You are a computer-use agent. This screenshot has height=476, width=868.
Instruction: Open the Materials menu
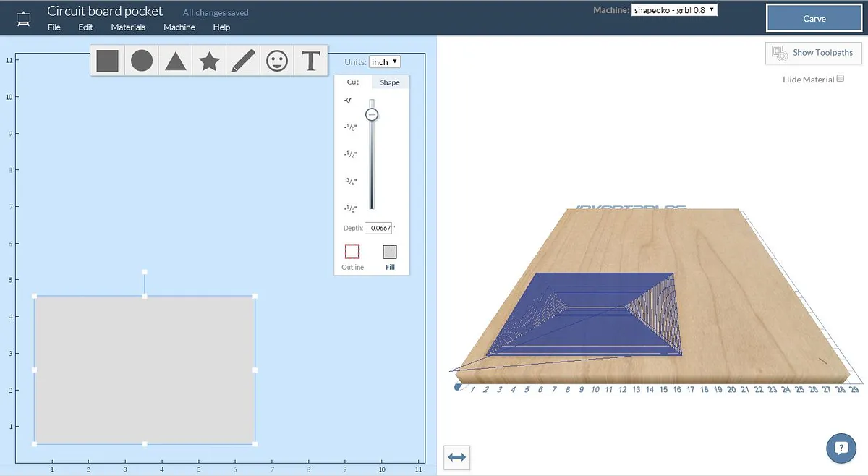coord(128,27)
